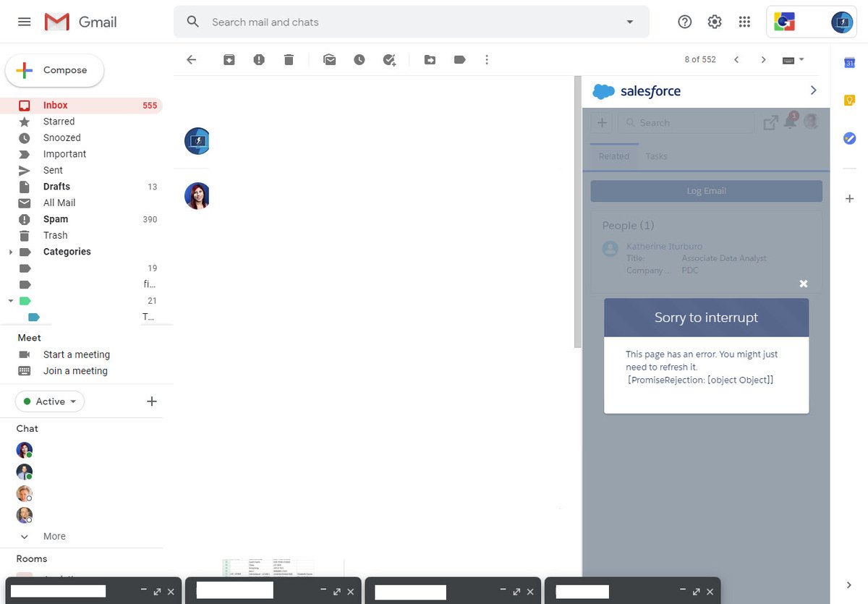Open Gmail Settings gear
Image resolution: width=868 pixels, height=604 pixels.
[x=715, y=22]
